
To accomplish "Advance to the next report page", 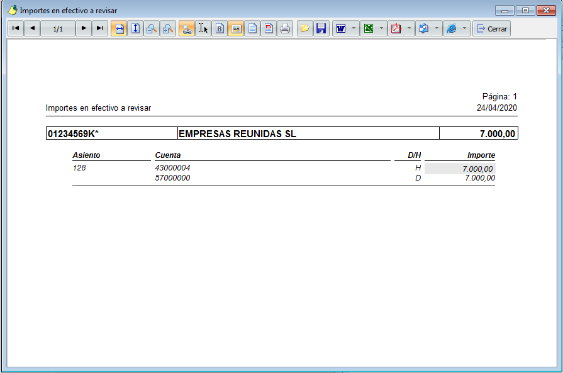I will [83, 28].
